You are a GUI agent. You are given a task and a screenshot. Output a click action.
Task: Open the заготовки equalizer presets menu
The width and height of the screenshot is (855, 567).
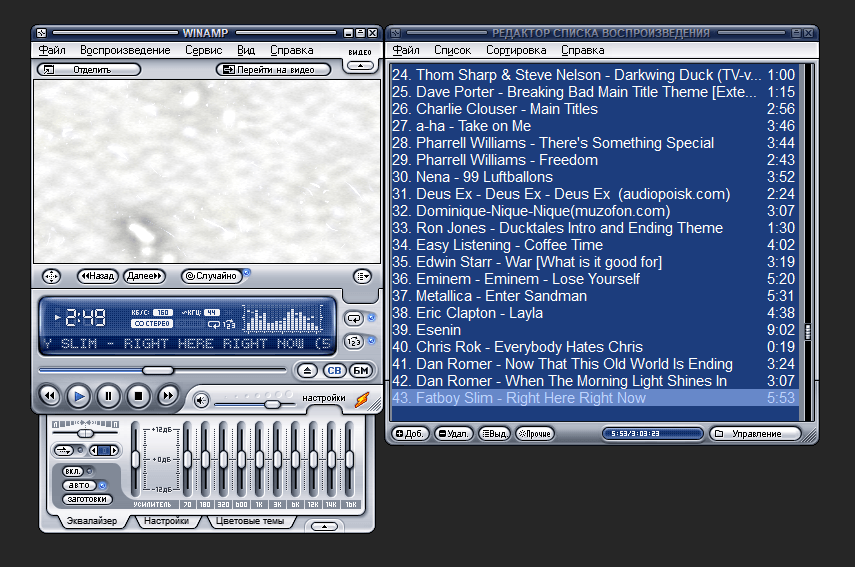click(87, 499)
